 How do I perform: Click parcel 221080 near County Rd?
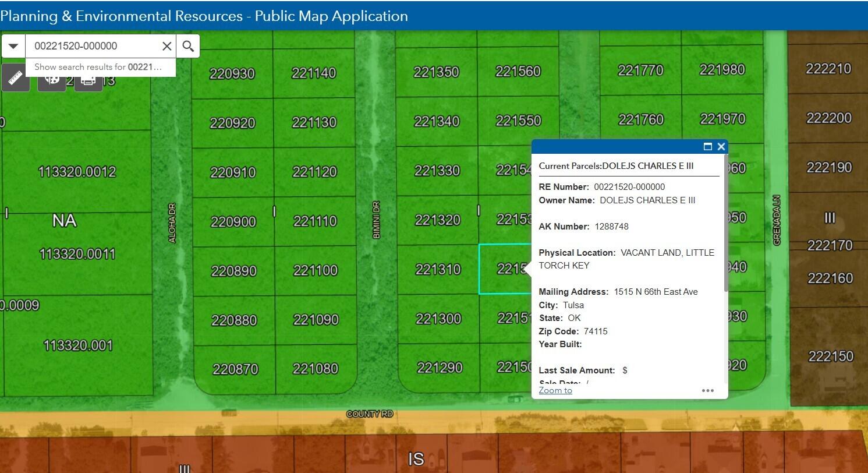(x=315, y=369)
